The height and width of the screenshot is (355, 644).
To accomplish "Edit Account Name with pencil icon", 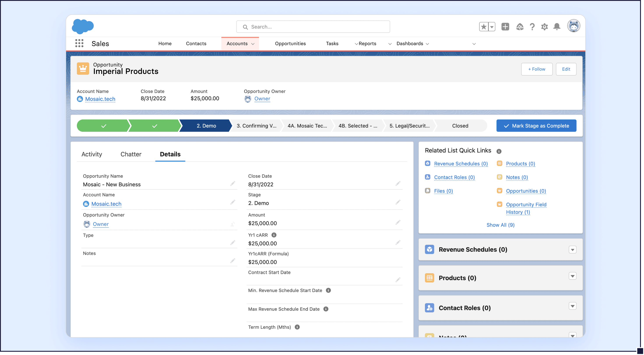I will pos(232,202).
